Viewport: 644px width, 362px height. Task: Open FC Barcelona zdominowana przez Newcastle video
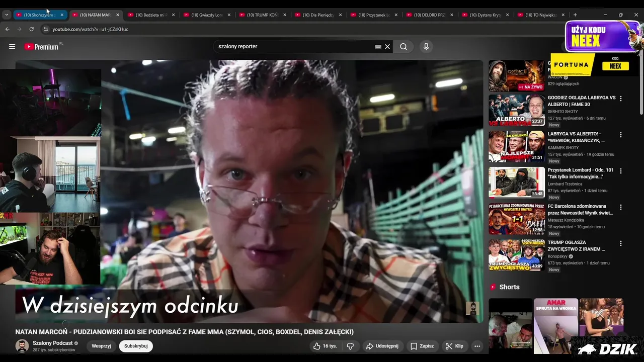tap(581, 209)
